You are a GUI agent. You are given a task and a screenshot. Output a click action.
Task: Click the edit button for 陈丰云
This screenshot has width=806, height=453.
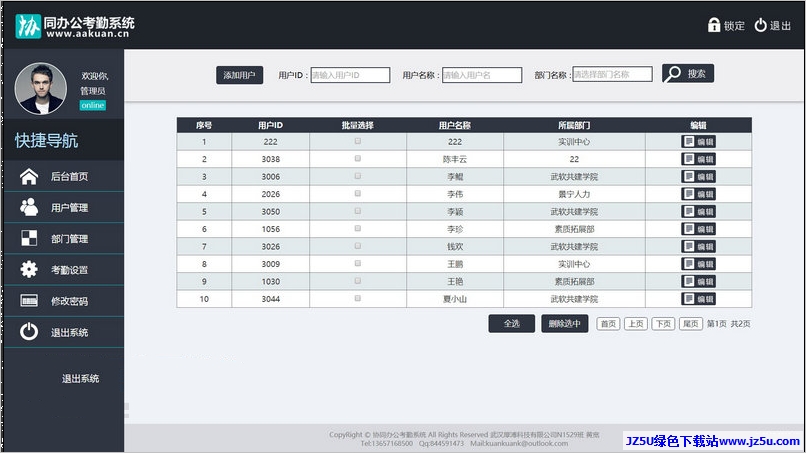699,159
